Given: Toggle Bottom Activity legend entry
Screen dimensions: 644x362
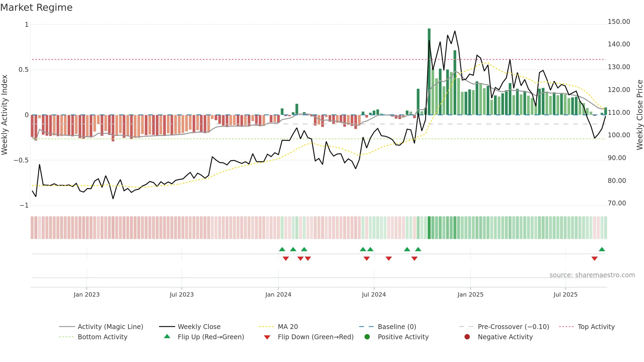Looking at the screenshot, I should coord(93,337).
